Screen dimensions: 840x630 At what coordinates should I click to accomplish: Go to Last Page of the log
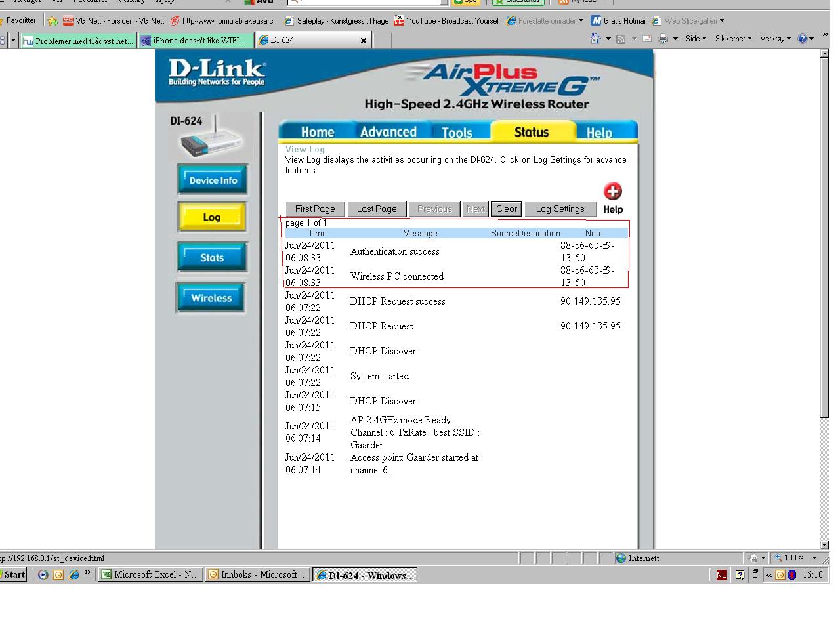point(377,209)
